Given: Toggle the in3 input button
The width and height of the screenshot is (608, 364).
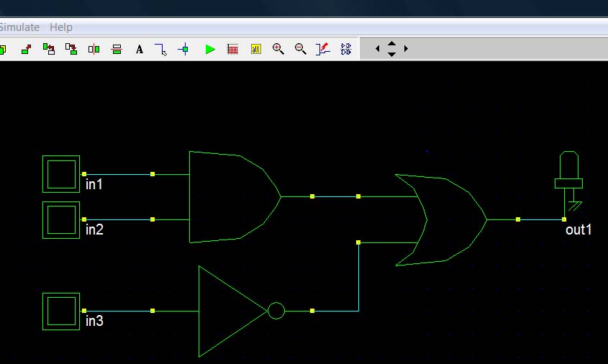Looking at the screenshot, I should pyautogui.click(x=61, y=311).
